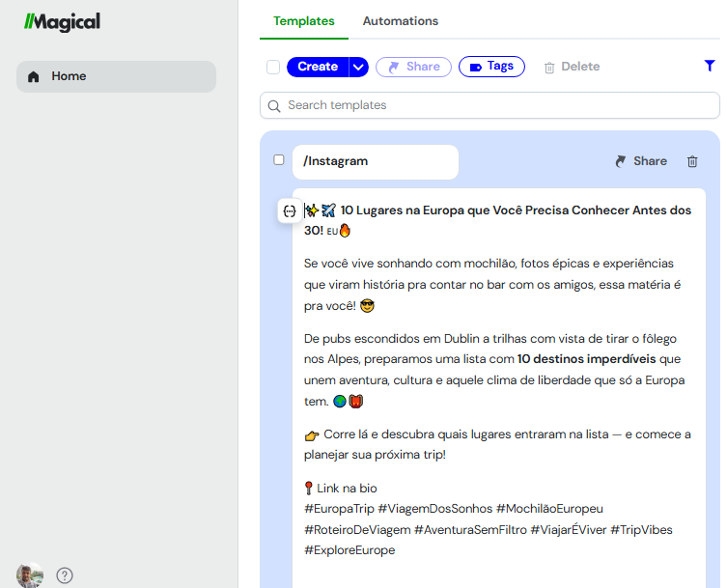The image size is (727, 588).
Task: Open the help question mark icon
Action: 65,575
